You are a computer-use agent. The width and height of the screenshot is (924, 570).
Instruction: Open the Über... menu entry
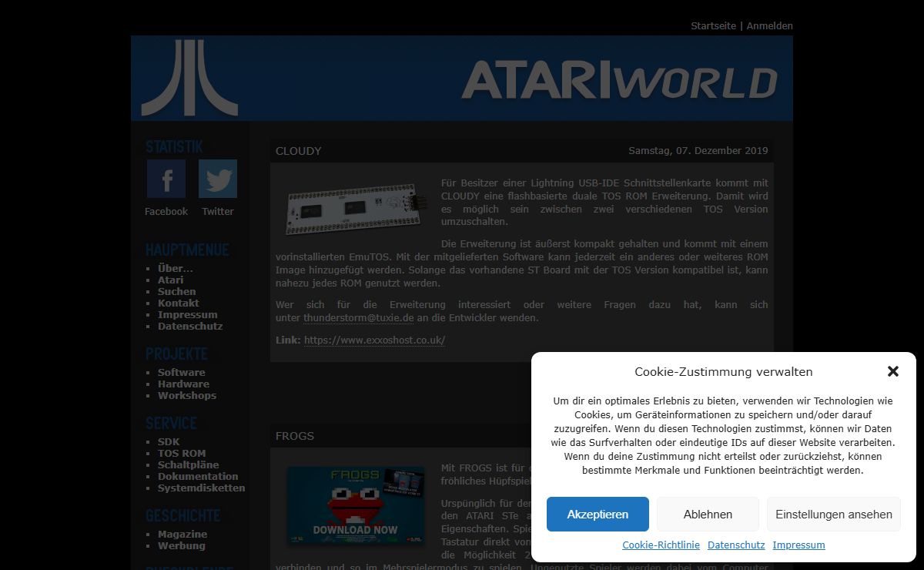pos(176,268)
